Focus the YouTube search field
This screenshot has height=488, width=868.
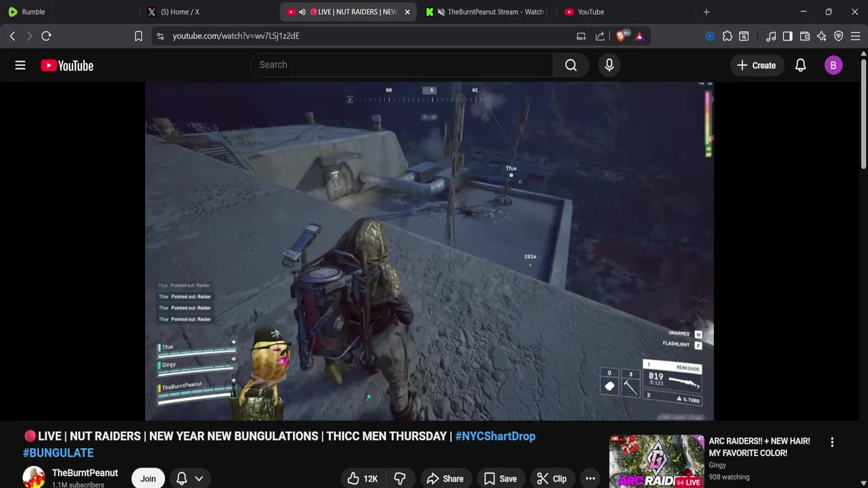pos(401,65)
